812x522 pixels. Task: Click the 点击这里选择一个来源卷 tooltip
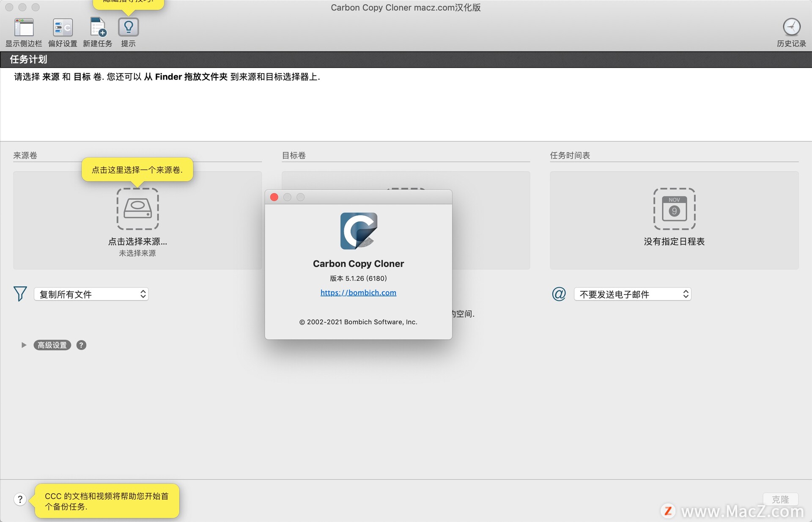point(137,170)
